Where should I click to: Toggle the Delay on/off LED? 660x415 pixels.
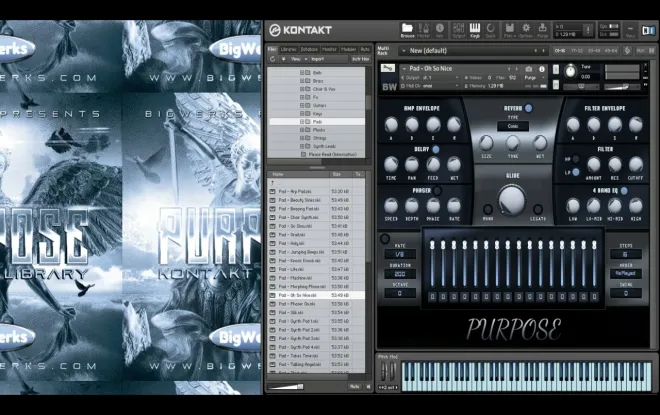[436, 149]
